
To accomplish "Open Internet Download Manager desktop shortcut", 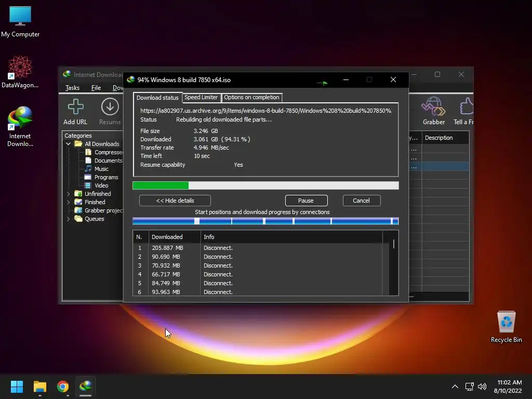I will pos(20,127).
